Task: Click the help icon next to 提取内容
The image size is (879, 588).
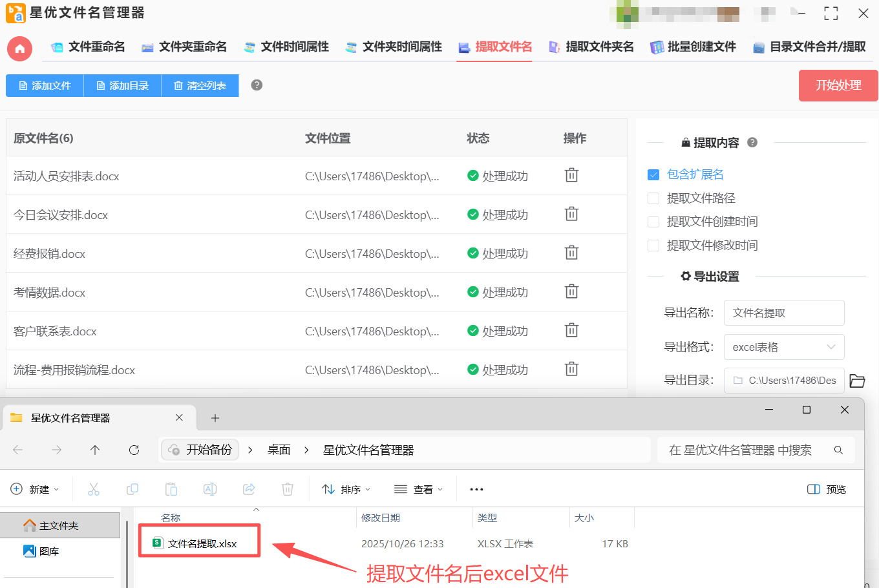Action: [752, 143]
